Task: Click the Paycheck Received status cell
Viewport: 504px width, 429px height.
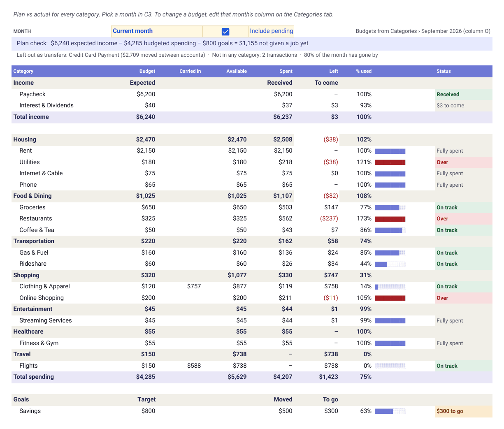Action: [463, 94]
